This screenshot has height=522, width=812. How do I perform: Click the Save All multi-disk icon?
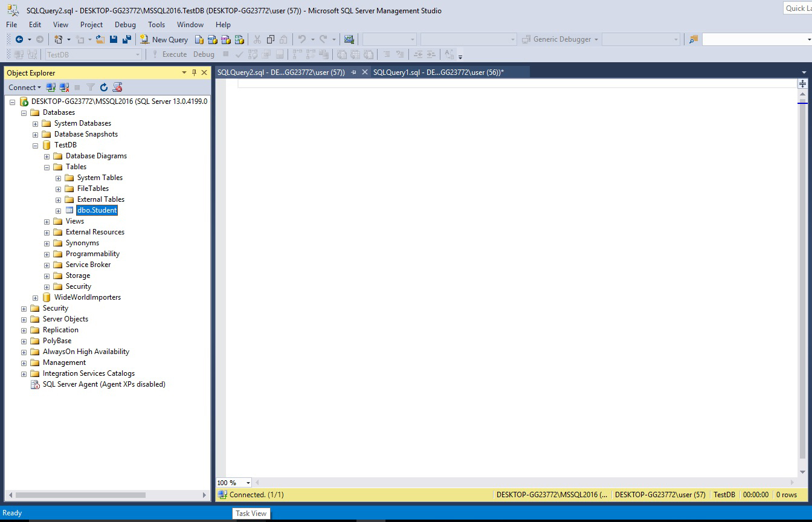[127, 39]
